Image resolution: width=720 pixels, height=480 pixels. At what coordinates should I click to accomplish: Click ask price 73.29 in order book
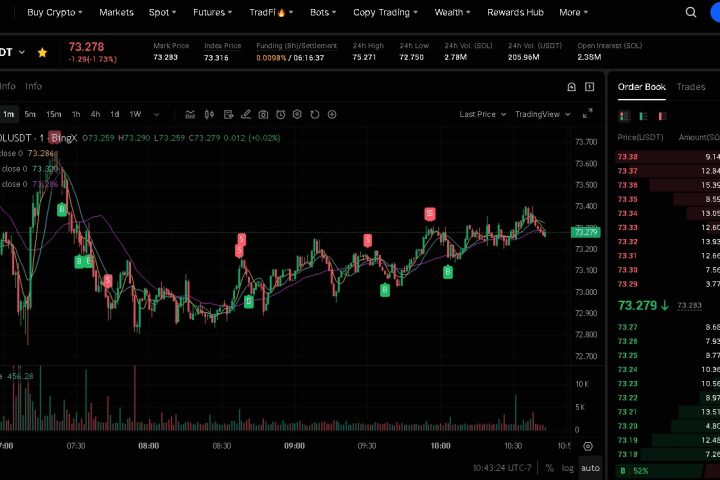tap(627, 284)
